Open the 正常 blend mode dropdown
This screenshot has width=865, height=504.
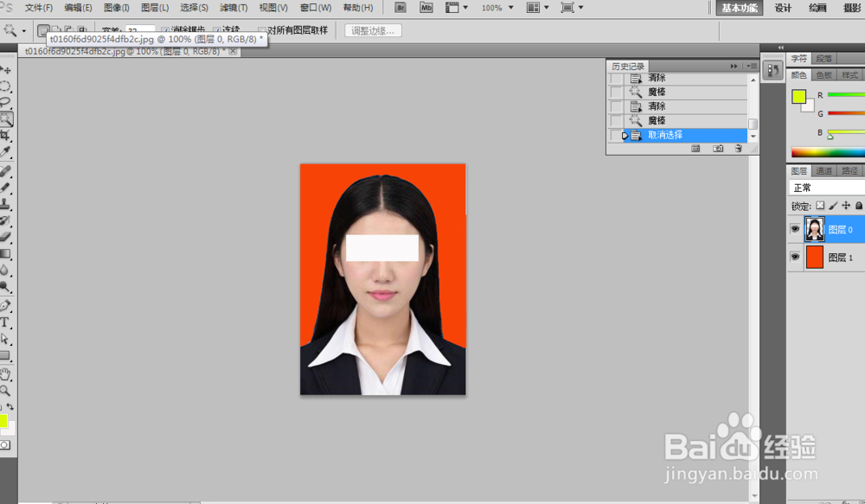coord(826,188)
